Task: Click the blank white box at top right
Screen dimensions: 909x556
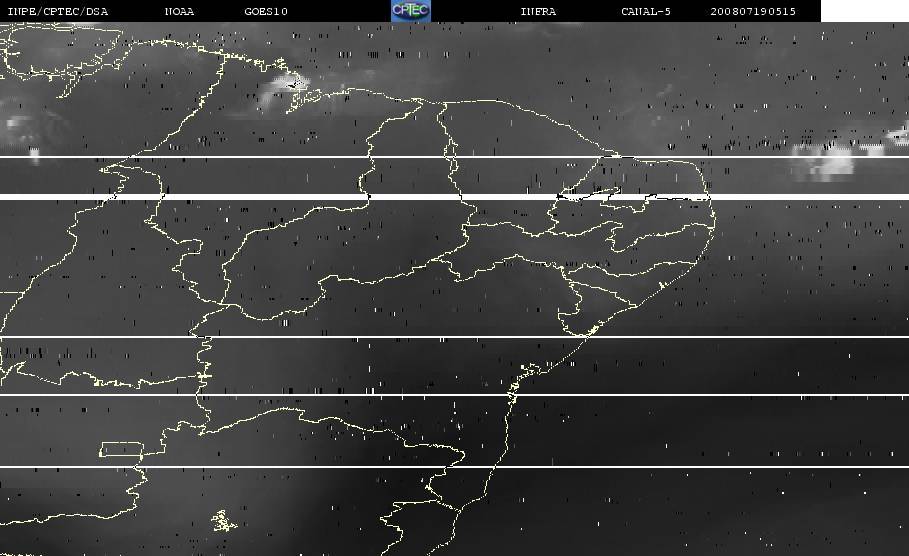Action: 864,11
